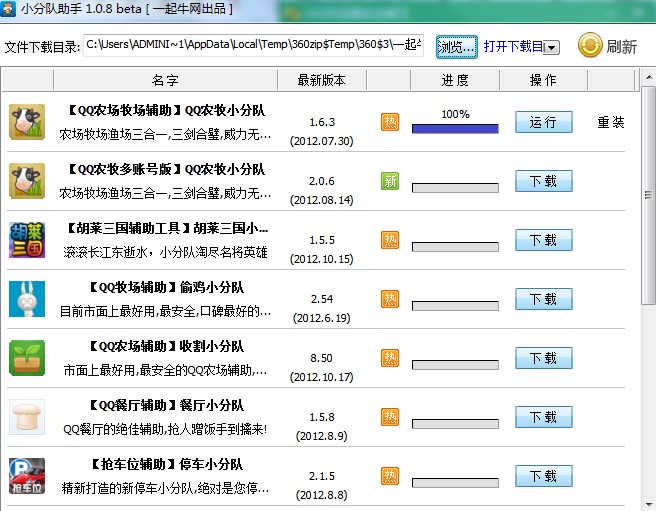Reinstall the first tool via 重装
Viewport: 656px width, 511px height.
point(611,122)
